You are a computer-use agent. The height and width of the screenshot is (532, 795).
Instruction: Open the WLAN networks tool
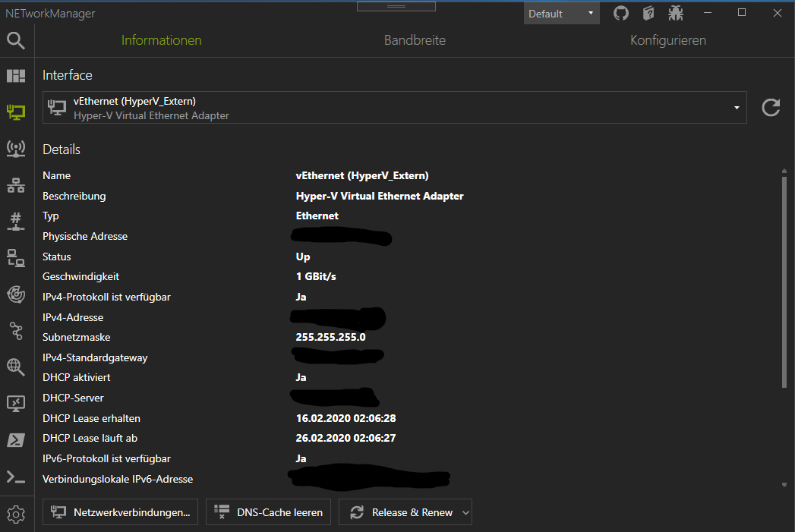[16, 149]
